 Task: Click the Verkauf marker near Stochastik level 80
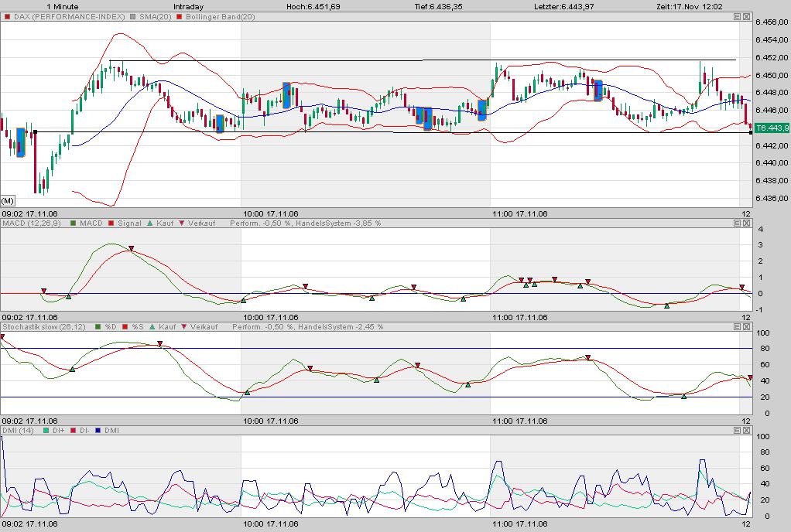coord(160,343)
